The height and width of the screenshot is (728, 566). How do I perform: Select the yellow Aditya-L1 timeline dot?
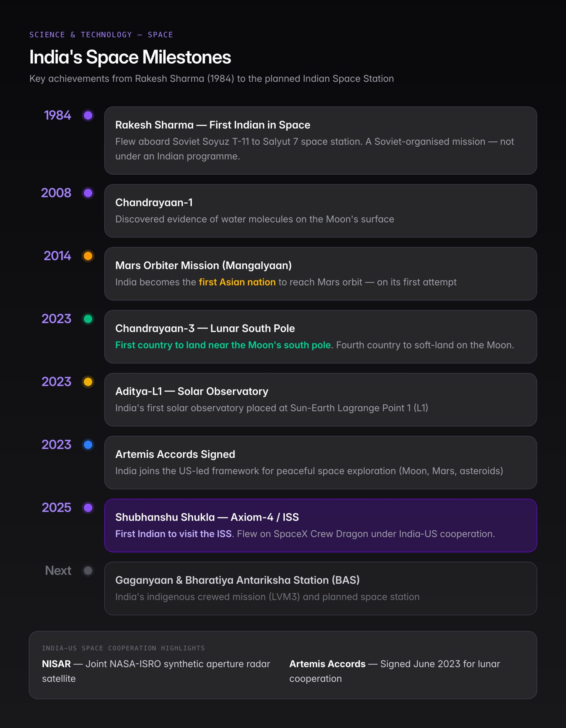tap(88, 382)
